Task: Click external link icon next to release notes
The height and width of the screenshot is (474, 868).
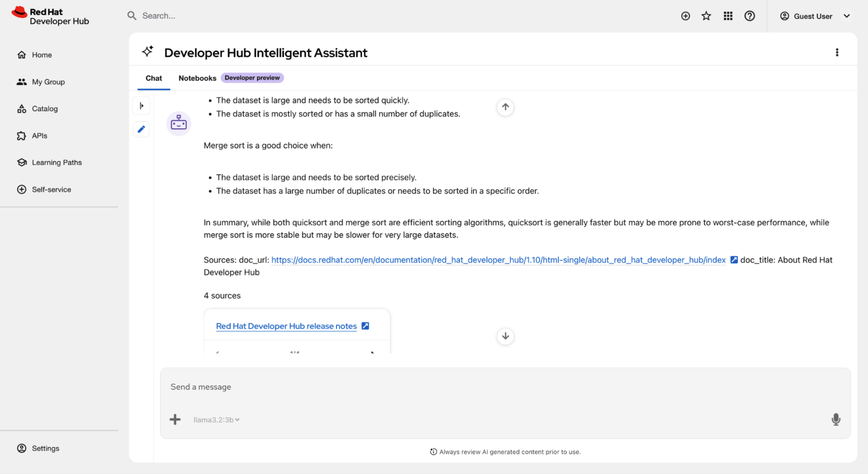Action: pyautogui.click(x=365, y=326)
